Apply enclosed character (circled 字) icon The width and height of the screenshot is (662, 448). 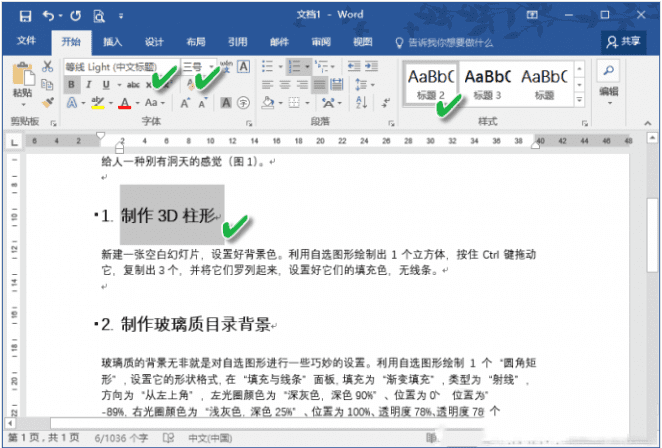tap(244, 103)
